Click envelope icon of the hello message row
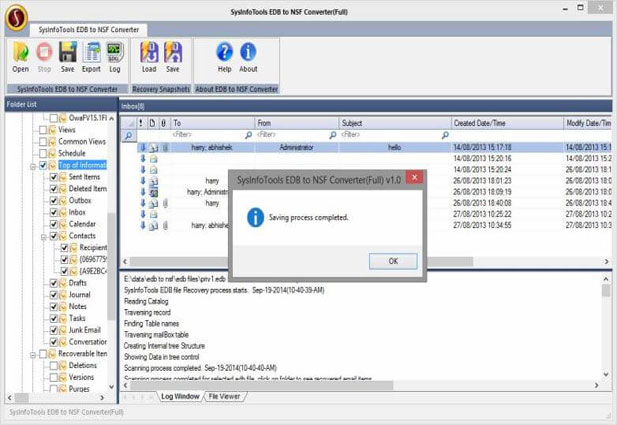Screen dimensions: 617x425 pos(154,148)
